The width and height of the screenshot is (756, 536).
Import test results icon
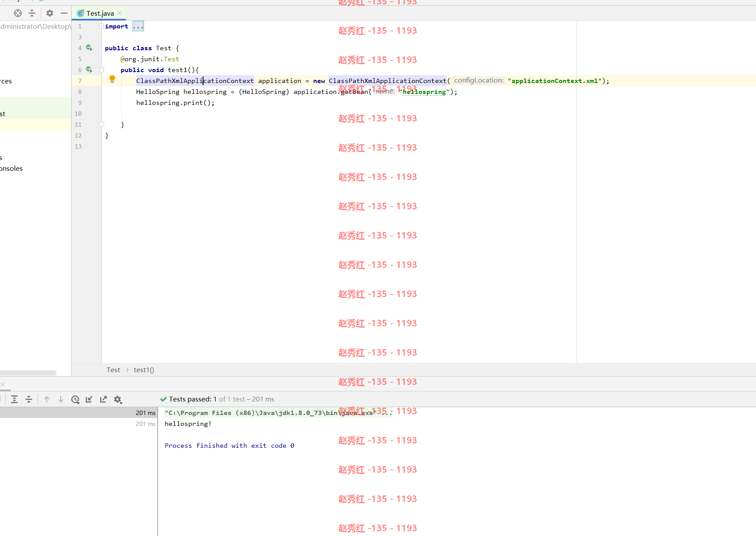[x=89, y=399]
